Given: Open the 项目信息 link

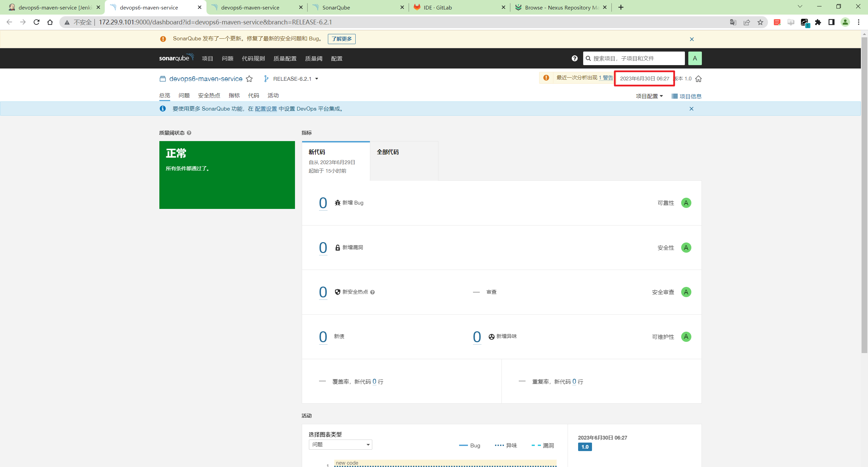Looking at the screenshot, I should coord(686,96).
